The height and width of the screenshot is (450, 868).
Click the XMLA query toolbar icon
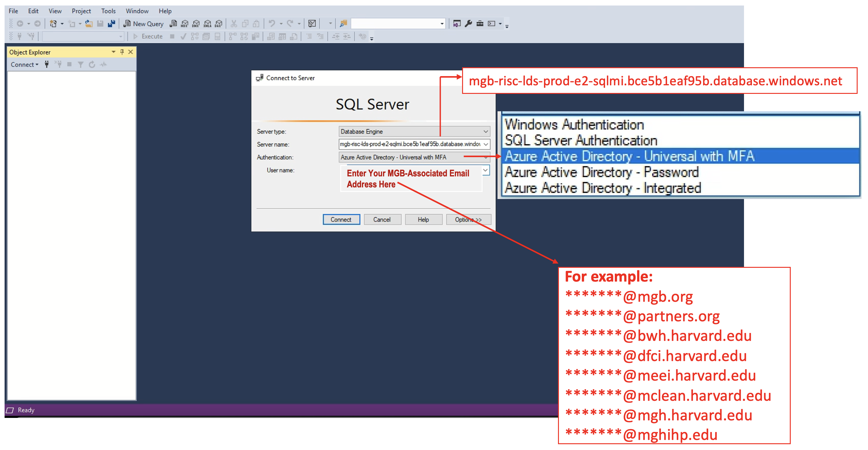(x=208, y=24)
